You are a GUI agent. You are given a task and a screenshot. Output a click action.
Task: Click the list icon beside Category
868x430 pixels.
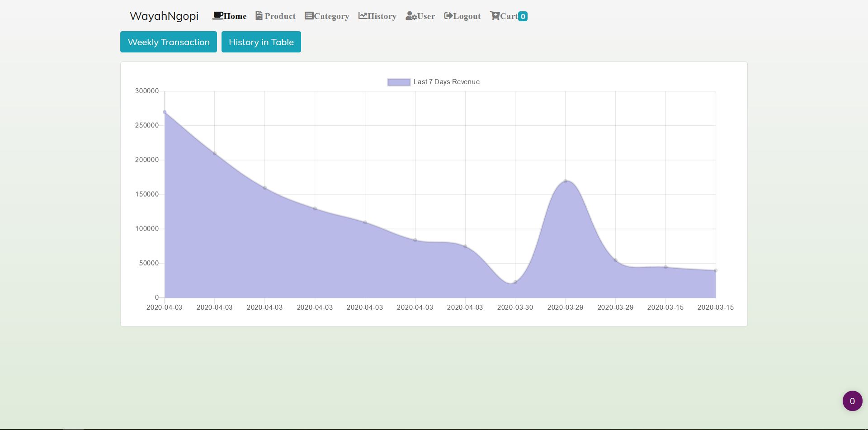click(309, 16)
